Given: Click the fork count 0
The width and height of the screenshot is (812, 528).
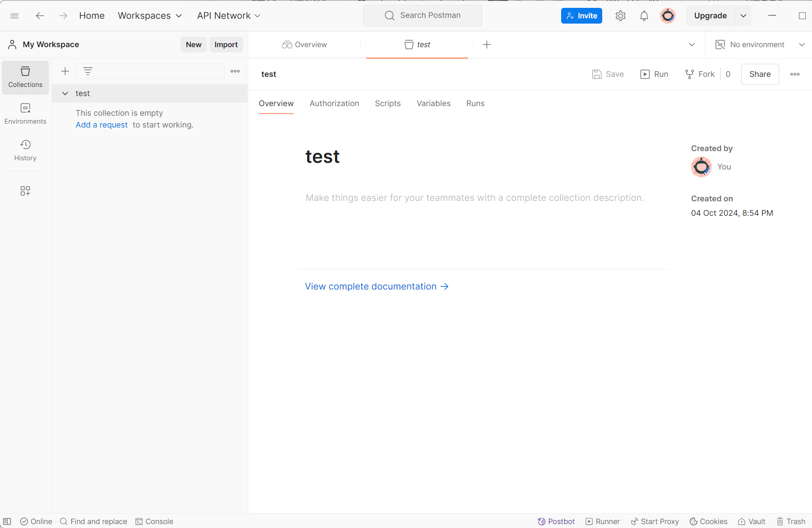Looking at the screenshot, I should pyautogui.click(x=728, y=74).
